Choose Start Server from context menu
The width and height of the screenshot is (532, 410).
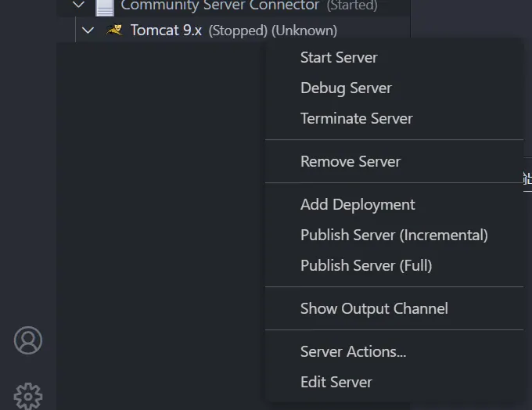pos(339,57)
